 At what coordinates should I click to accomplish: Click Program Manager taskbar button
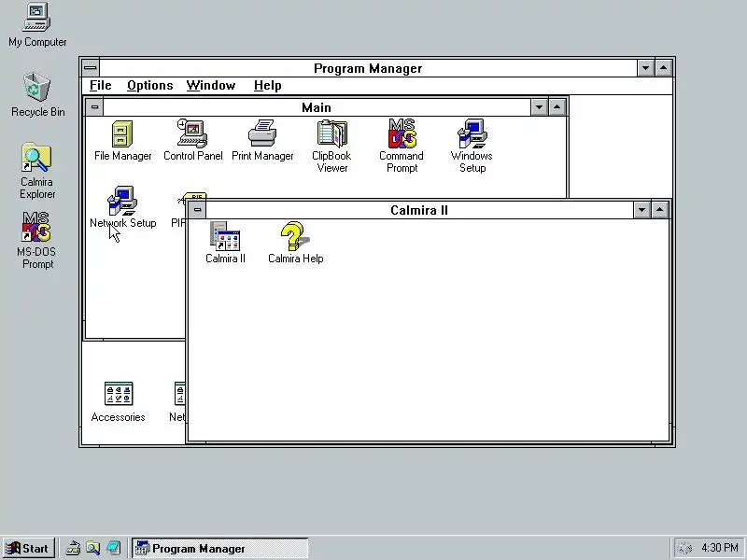click(x=220, y=549)
